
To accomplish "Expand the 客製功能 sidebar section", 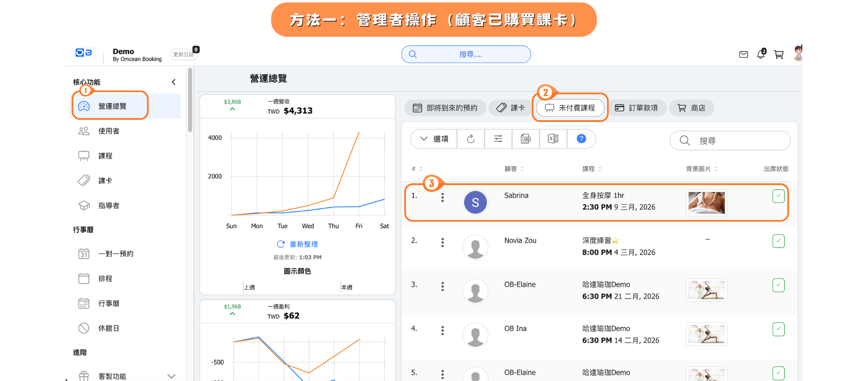I will tap(171, 376).
